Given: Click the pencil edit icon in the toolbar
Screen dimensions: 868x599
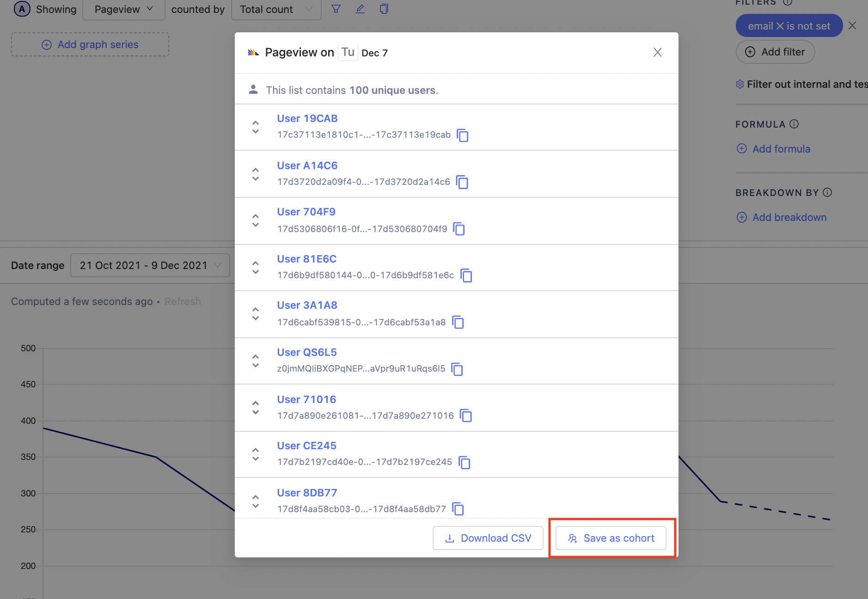Looking at the screenshot, I should point(361,8).
